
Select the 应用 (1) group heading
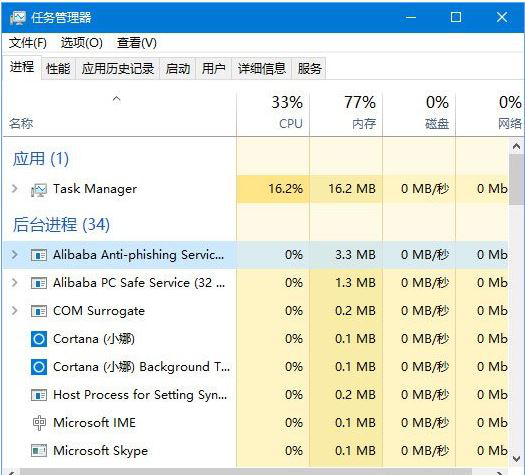(41, 158)
